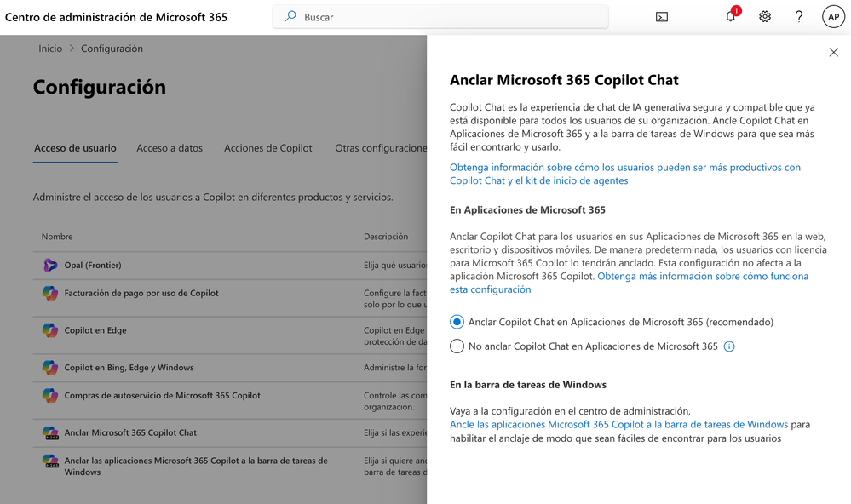Open the Acceso de usuario tab

pyautogui.click(x=75, y=148)
